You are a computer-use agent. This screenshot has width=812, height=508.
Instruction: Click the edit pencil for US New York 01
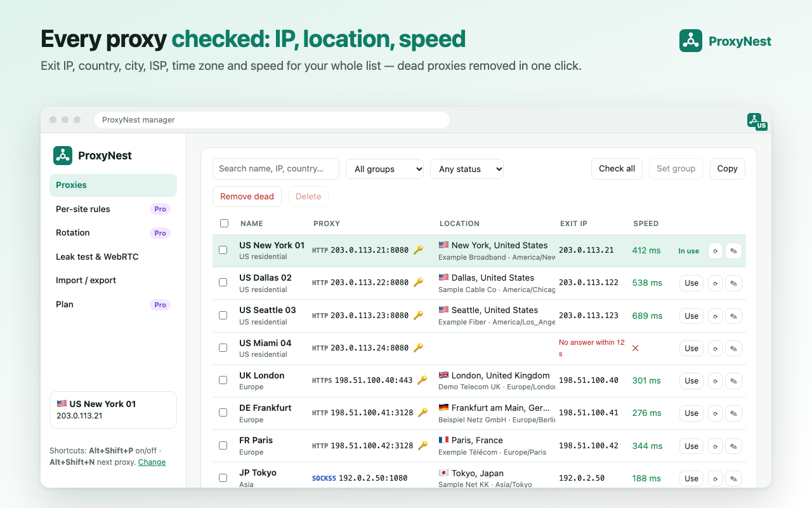coord(733,251)
